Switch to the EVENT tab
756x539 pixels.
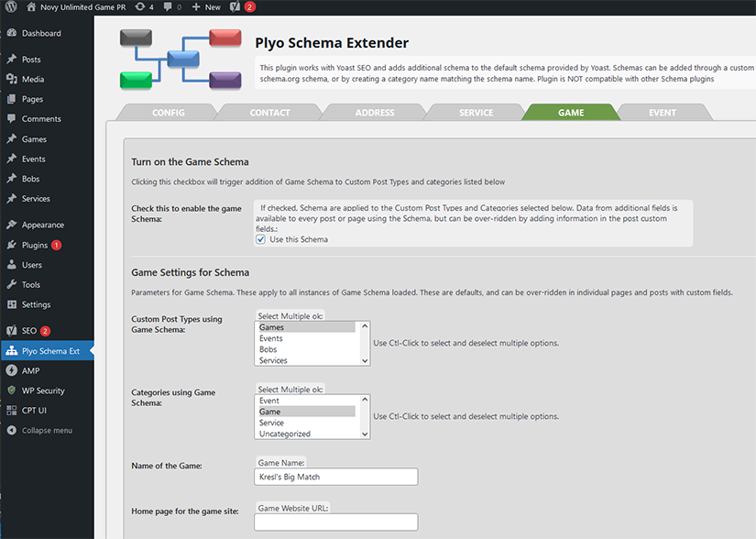[x=662, y=113]
